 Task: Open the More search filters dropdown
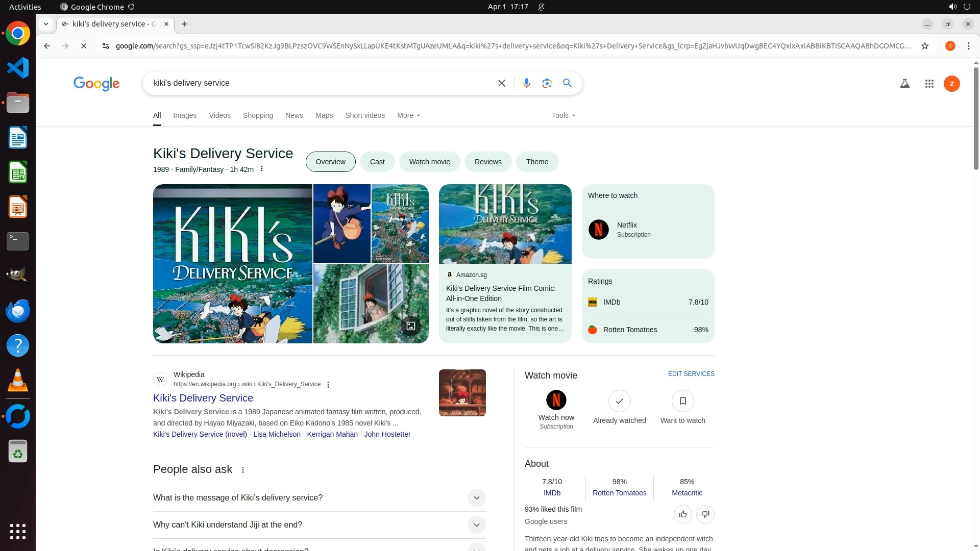[x=408, y=115]
